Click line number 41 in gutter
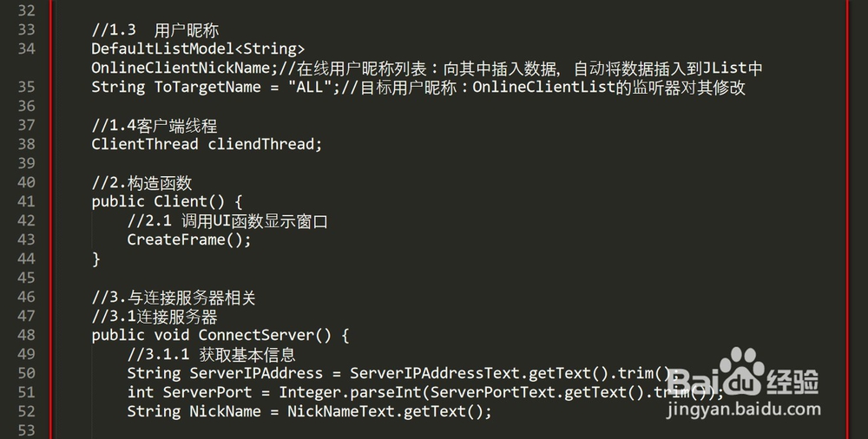 26,201
